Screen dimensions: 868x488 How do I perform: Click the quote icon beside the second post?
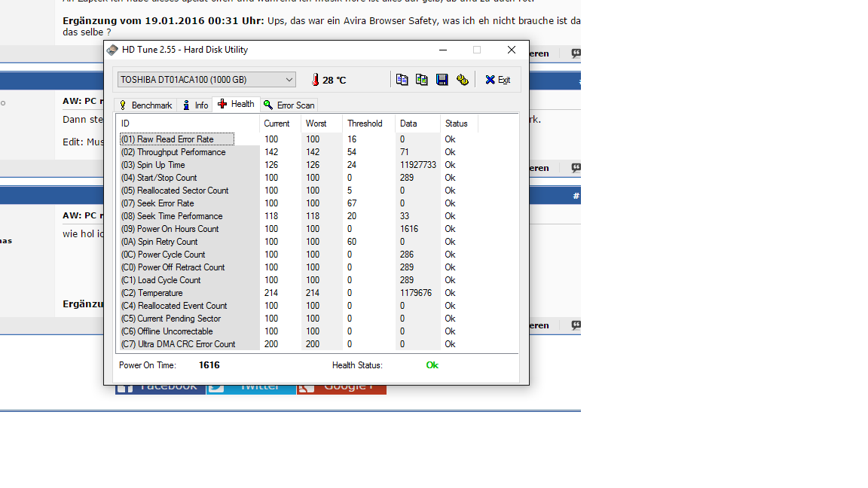[x=576, y=168]
